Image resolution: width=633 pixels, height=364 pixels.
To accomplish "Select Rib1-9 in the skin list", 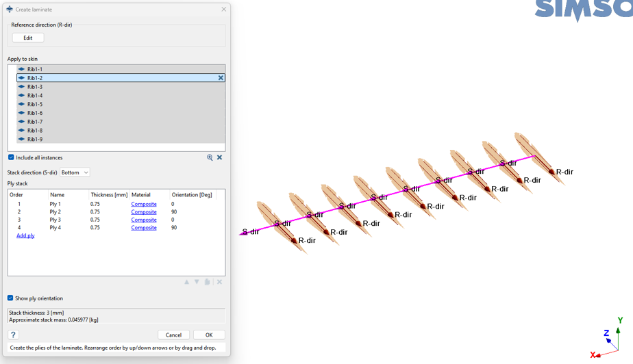I will pos(35,139).
